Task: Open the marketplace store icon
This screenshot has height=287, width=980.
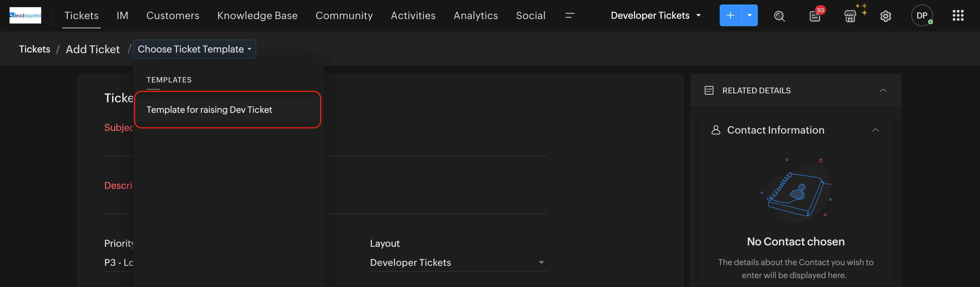Action: coord(850,16)
